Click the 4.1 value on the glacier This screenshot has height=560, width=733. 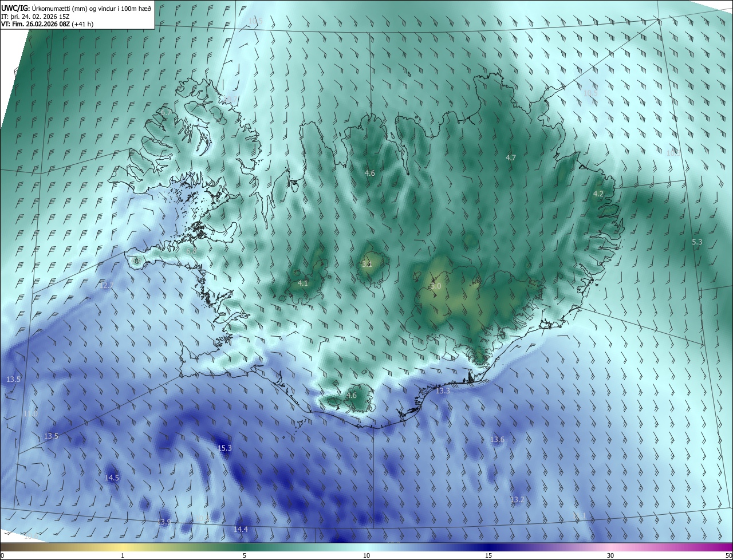(x=303, y=283)
